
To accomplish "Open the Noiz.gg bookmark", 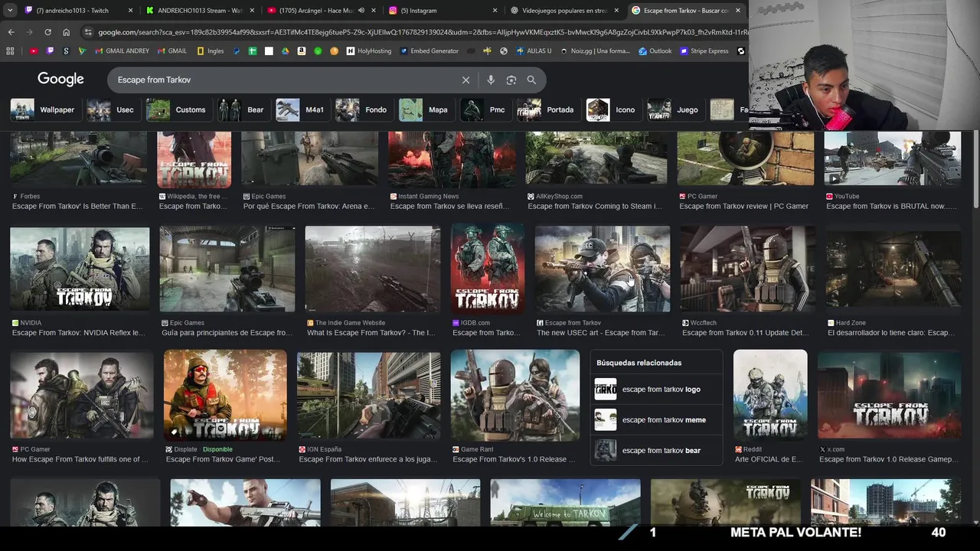I will tap(595, 51).
